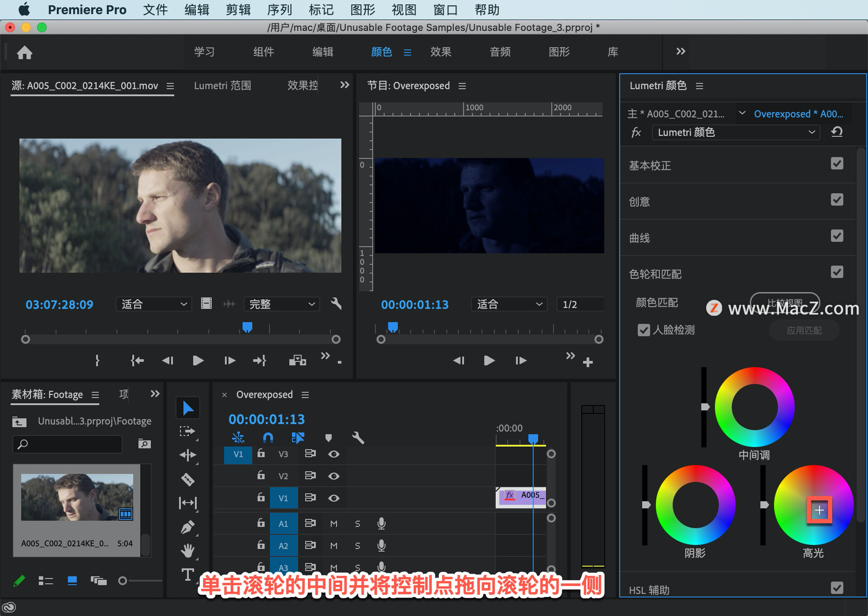Open source monitor 适合 zoom dropdown
Image resolution: width=868 pixels, height=616 pixels.
click(x=154, y=304)
